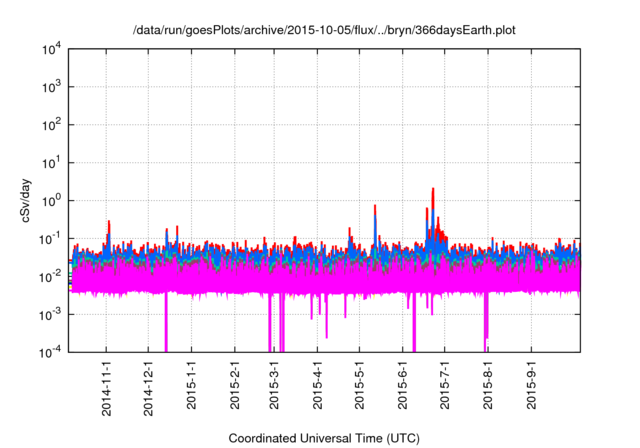Click the 10^-4 y-axis tick label
This screenshot has width=640, height=448.
(52, 351)
